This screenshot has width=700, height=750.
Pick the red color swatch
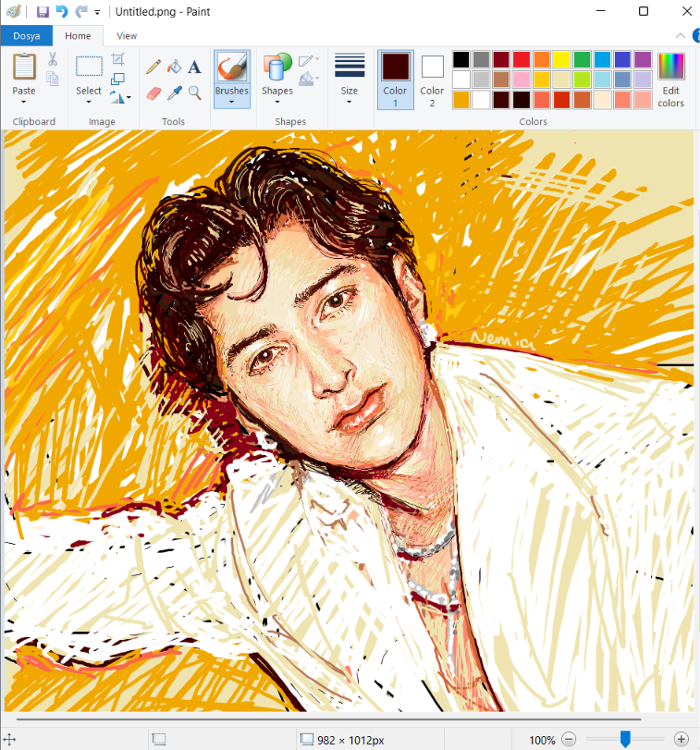522,60
